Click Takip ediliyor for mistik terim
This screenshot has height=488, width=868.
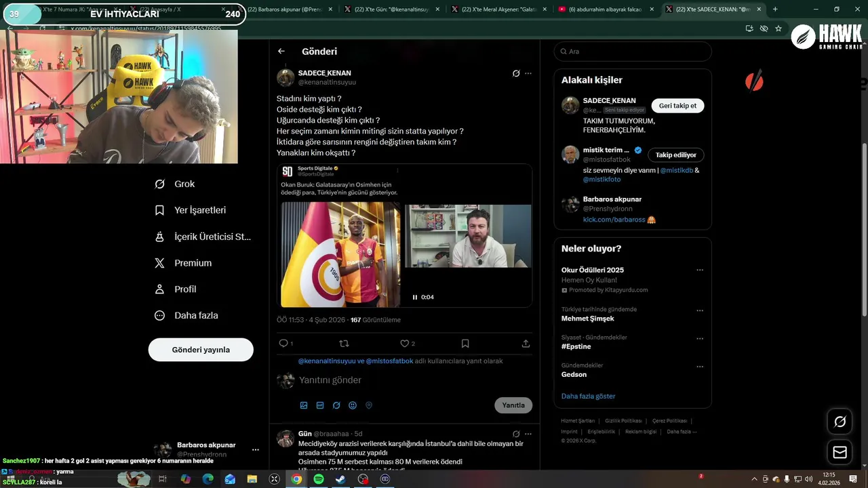coord(676,155)
